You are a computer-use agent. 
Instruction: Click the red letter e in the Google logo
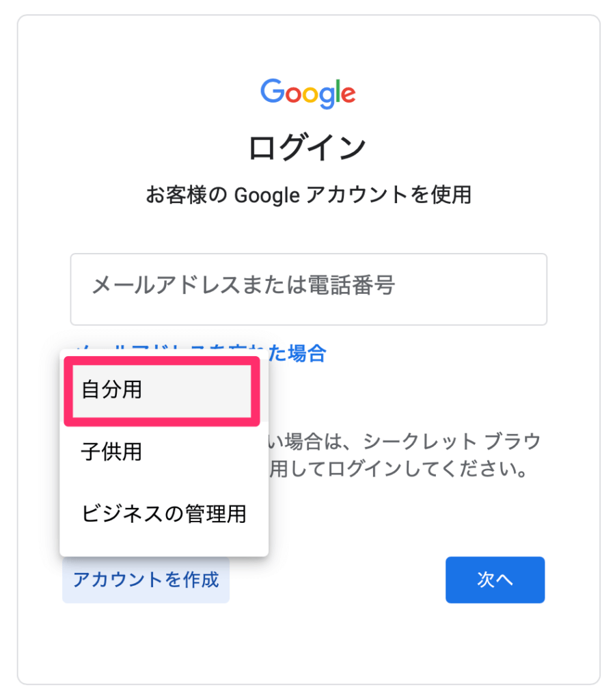coord(348,95)
